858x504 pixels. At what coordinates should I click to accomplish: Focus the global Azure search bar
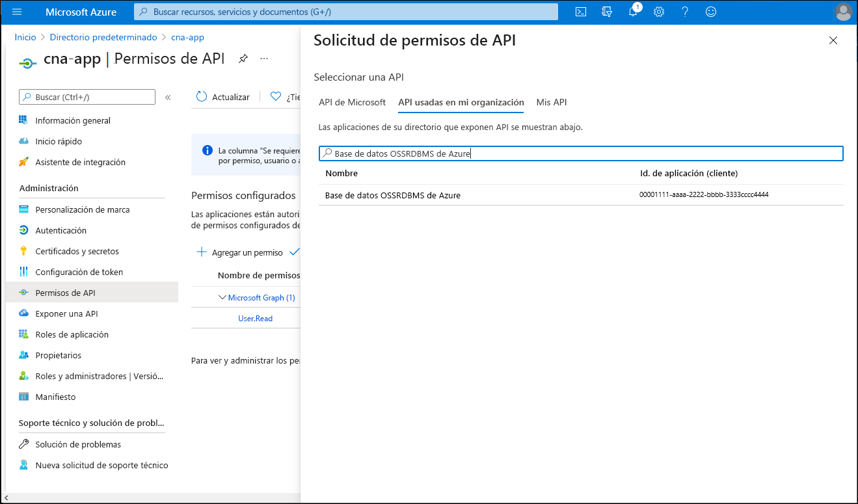346,12
